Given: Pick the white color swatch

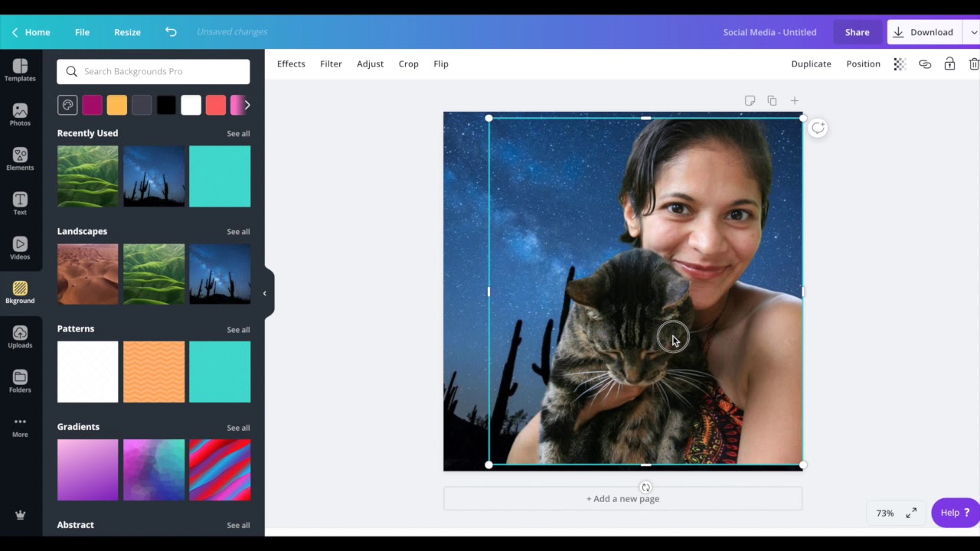Looking at the screenshot, I should click(191, 105).
